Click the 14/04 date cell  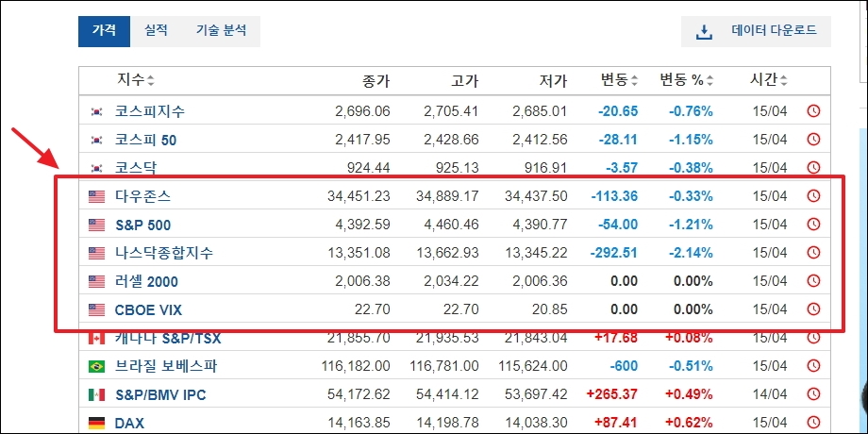770,394
